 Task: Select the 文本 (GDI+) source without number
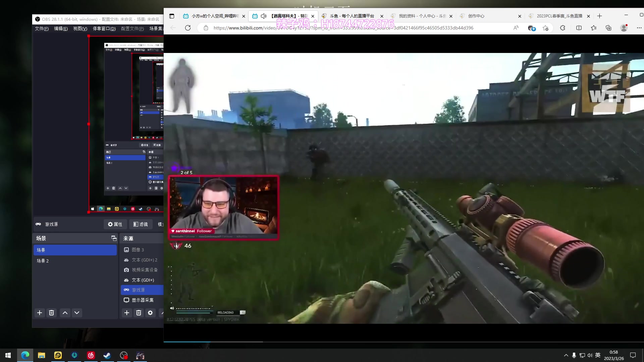click(142, 280)
